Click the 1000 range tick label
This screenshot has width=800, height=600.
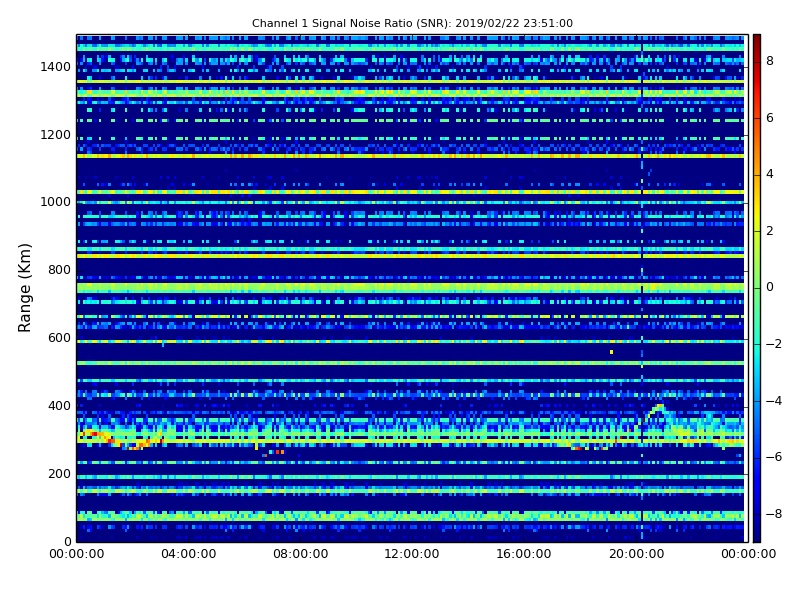pyautogui.click(x=56, y=202)
